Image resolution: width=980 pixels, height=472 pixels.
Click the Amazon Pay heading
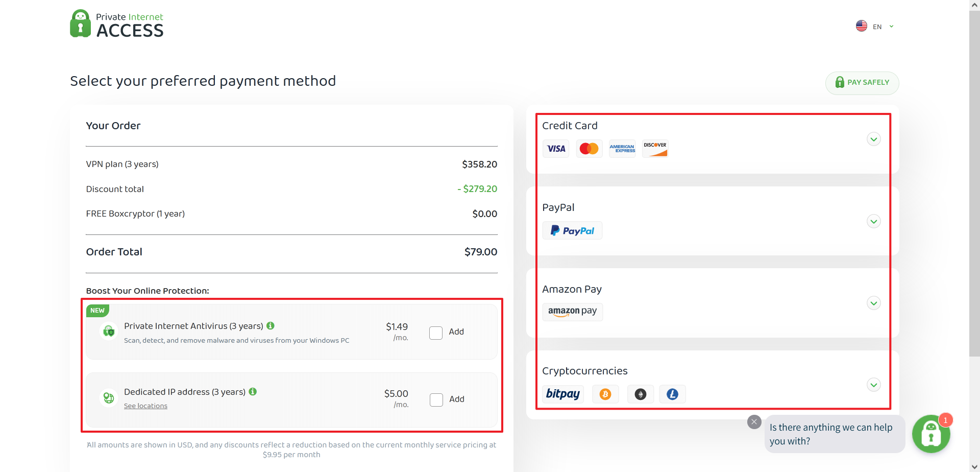pos(572,289)
